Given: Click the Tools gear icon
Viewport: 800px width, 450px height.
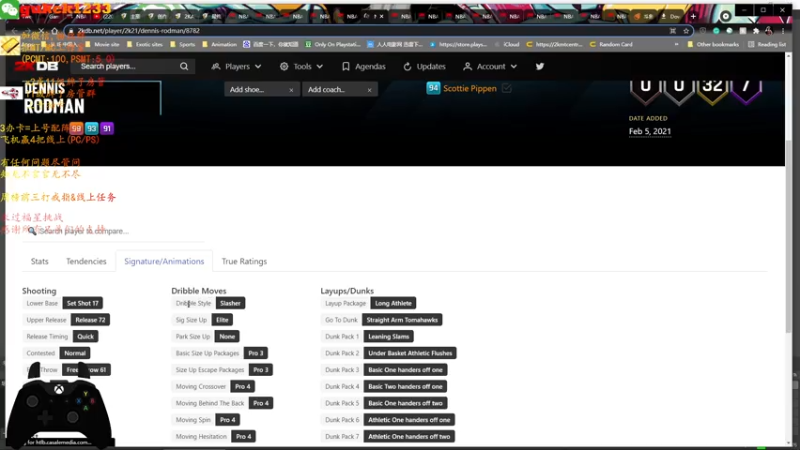Looking at the screenshot, I should [x=284, y=66].
